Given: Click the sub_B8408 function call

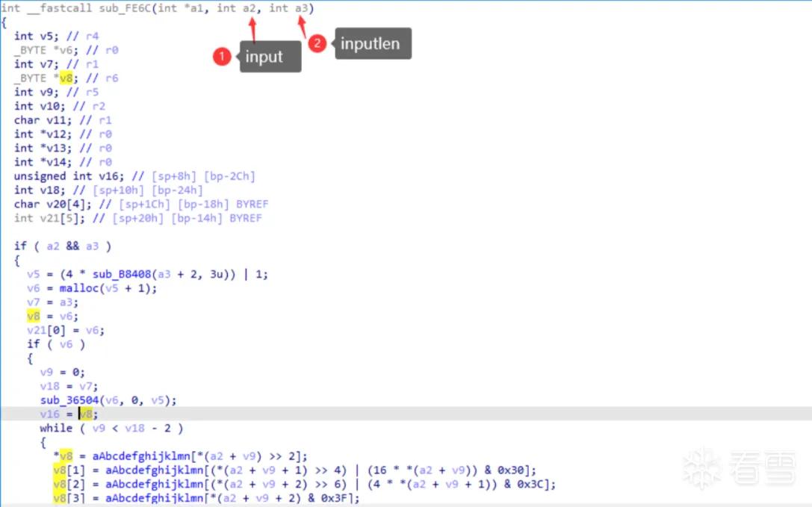Looking at the screenshot, I should pos(122,274).
